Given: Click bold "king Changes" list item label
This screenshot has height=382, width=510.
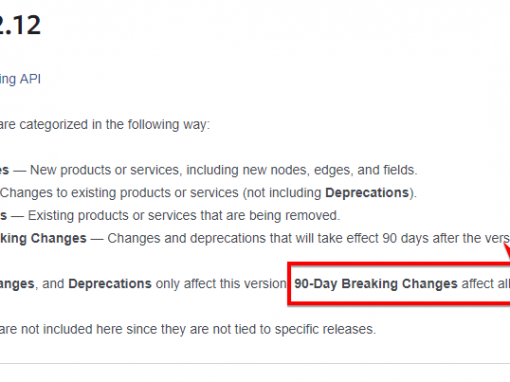Looking at the screenshot, I should (x=43, y=238).
